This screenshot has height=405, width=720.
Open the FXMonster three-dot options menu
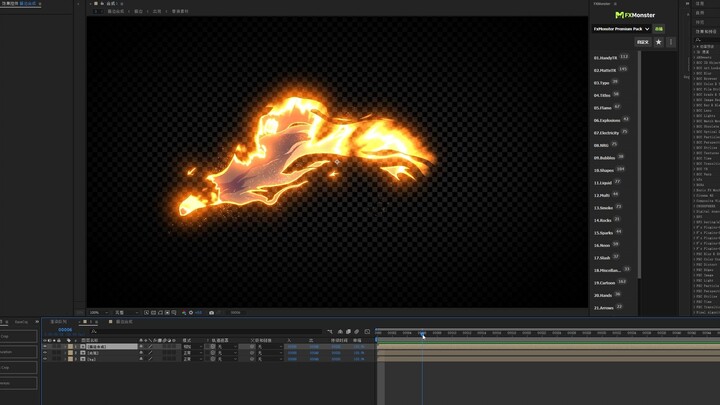tap(671, 43)
